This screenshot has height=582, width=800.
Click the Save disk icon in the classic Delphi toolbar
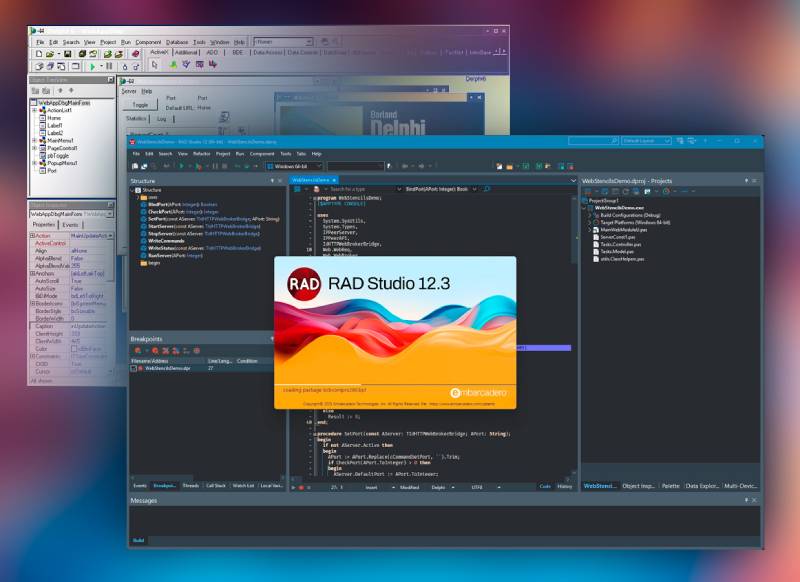click(67, 54)
